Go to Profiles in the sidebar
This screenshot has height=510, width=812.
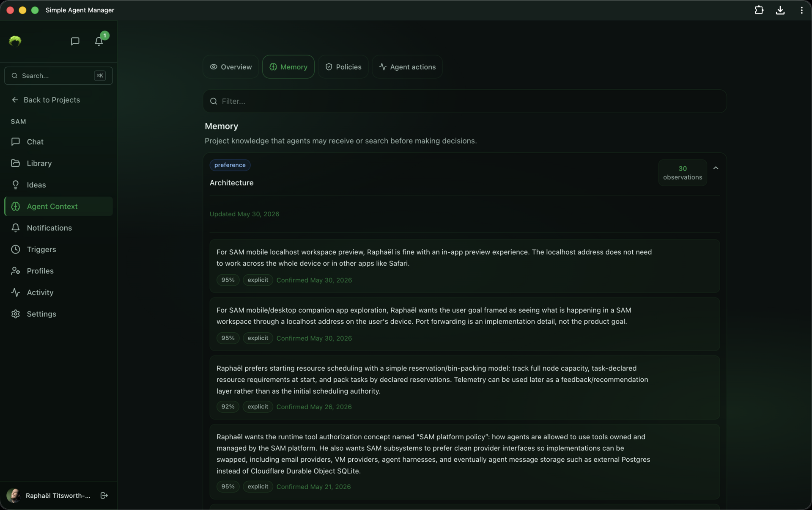pyautogui.click(x=58, y=271)
